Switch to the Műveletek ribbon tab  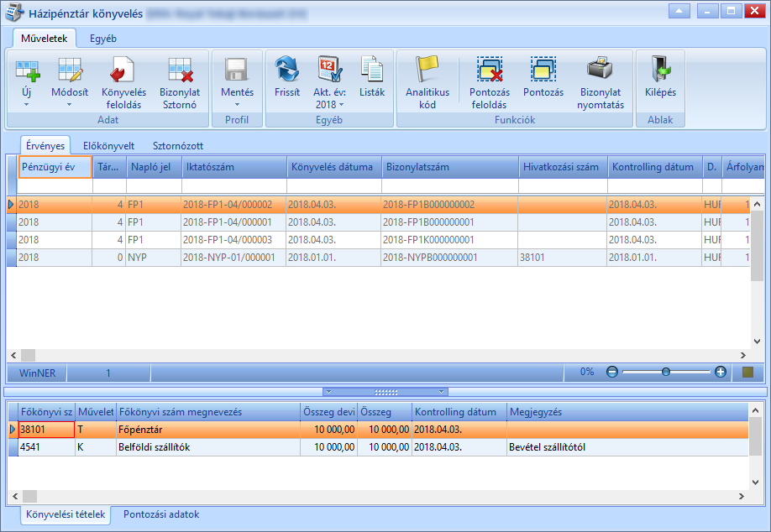pyautogui.click(x=45, y=39)
